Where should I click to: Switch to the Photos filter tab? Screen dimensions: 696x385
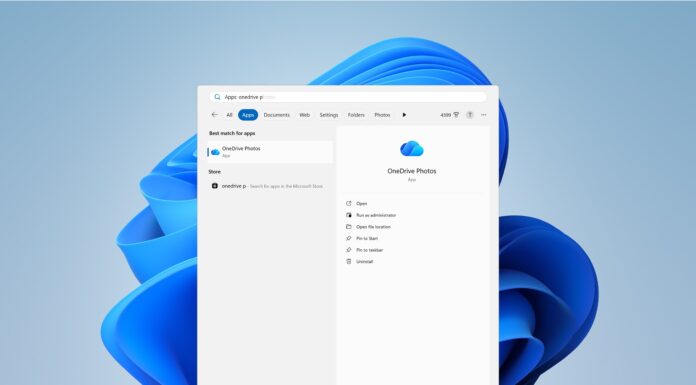pyautogui.click(x=382, y=115)
